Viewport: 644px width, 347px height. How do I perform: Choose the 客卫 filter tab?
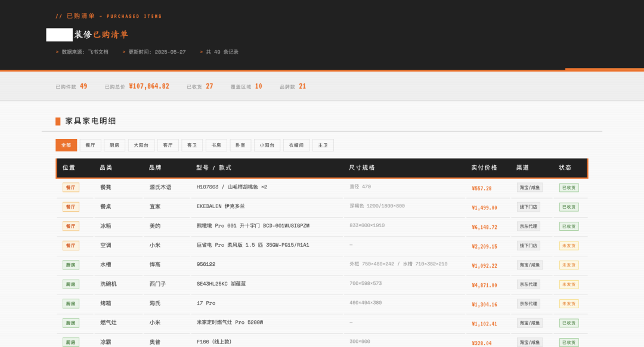192,145
